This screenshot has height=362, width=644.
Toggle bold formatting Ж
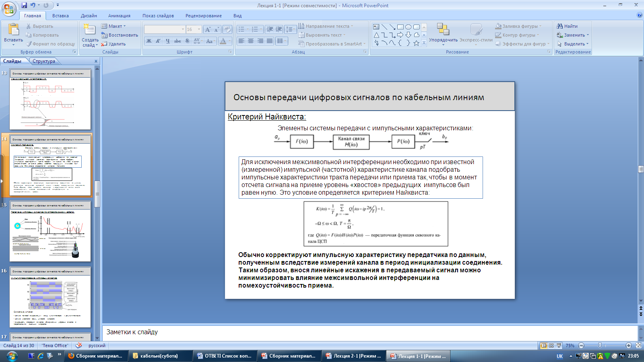click(149, 41)
